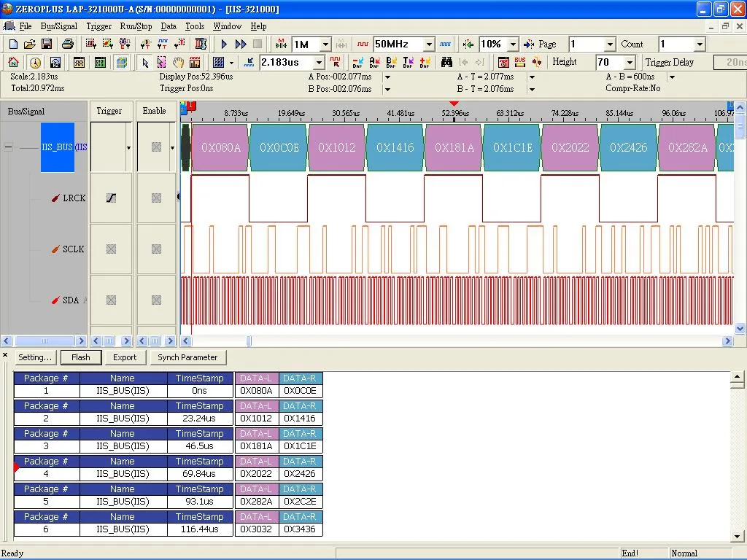
Task: Save the capture with the floppy disk icon
Action: 47,44
